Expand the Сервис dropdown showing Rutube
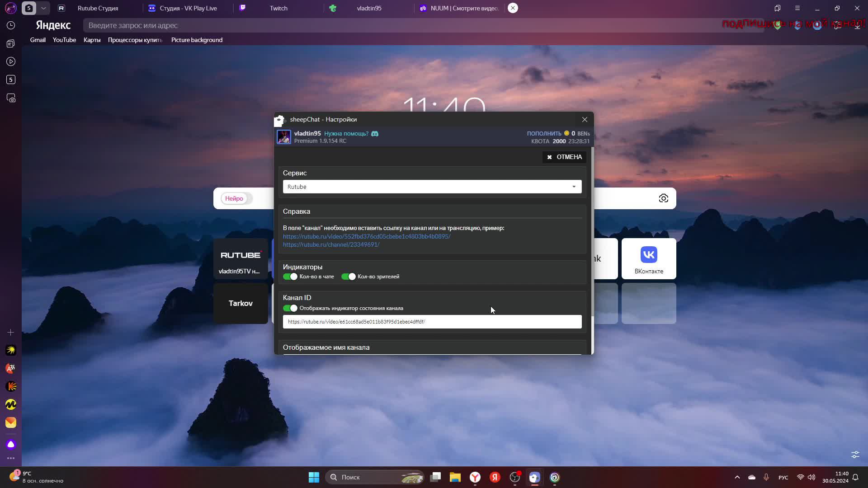The width and height of the screenshot is (868, 488). coord(432,187)
